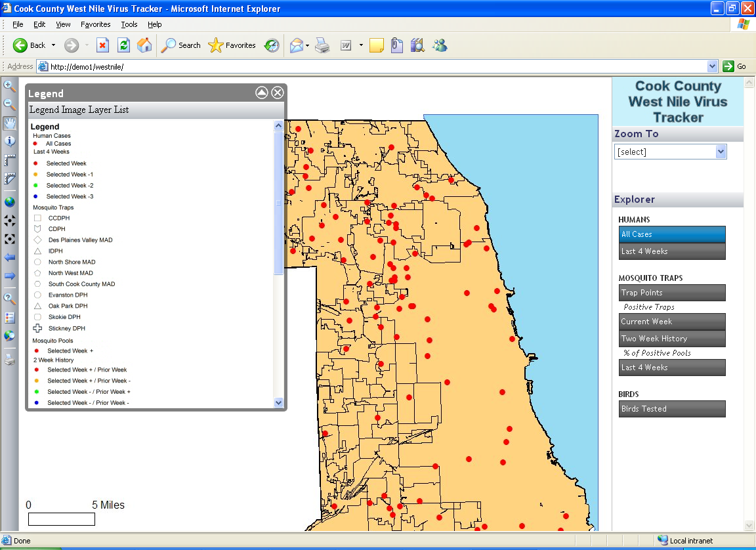Open the legend list icon in map toolbar

[x=10, y=318]
